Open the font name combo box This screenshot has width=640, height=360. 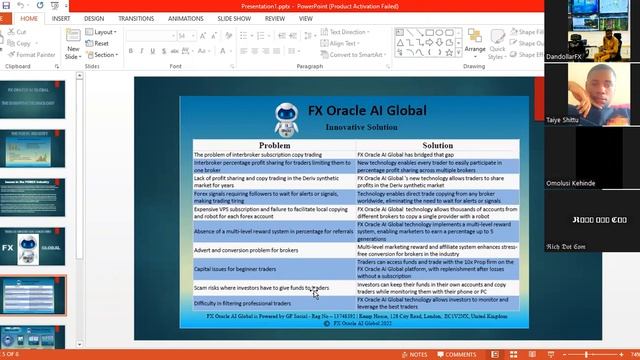[x=151, y=36]
